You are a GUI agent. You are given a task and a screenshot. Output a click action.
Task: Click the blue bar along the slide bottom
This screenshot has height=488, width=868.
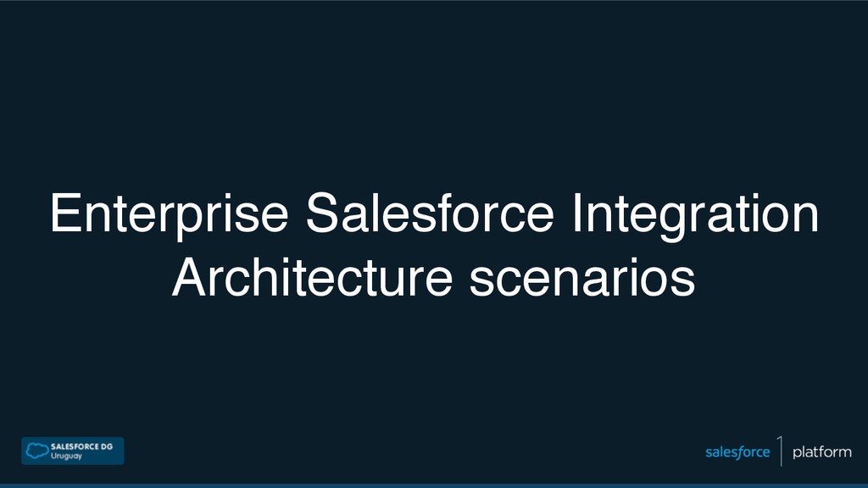tap(434, 485)
